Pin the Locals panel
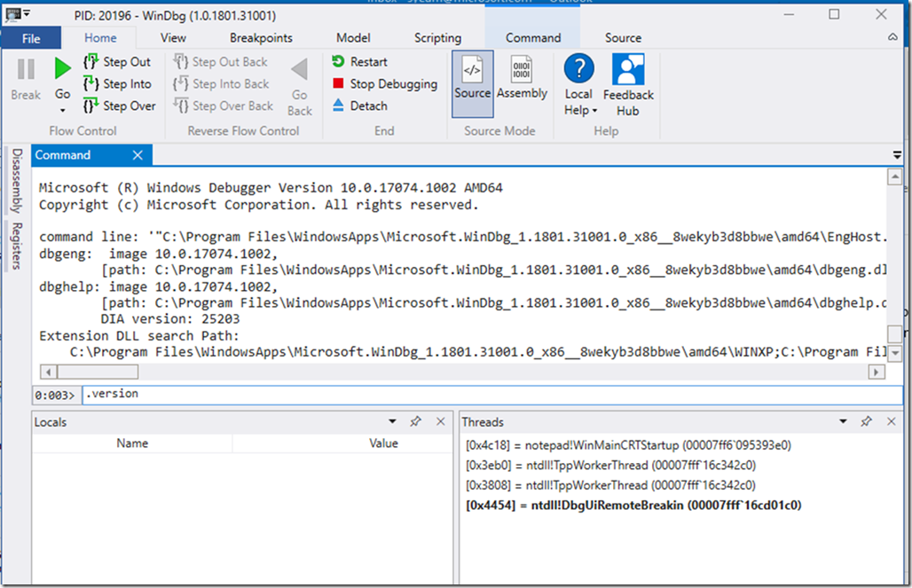The image size is (912, 588). (415, 422)
